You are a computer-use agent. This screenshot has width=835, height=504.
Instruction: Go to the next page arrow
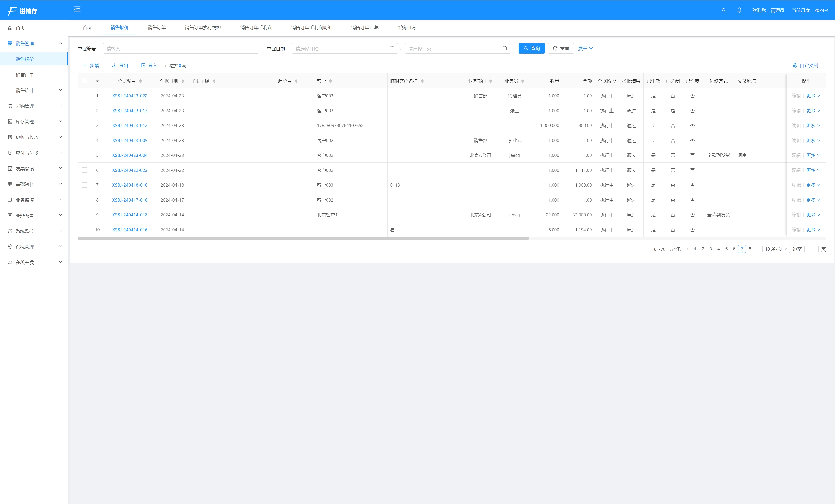tap(758, 249)
